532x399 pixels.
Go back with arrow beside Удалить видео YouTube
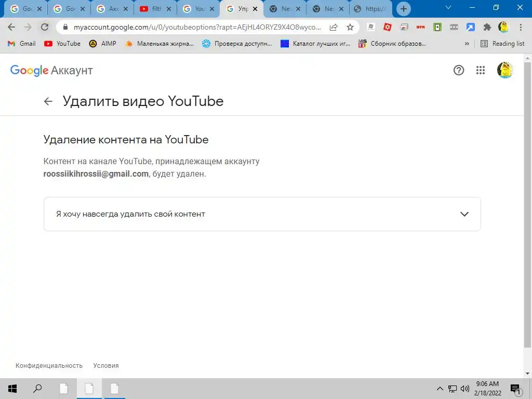tap(48, 101)
